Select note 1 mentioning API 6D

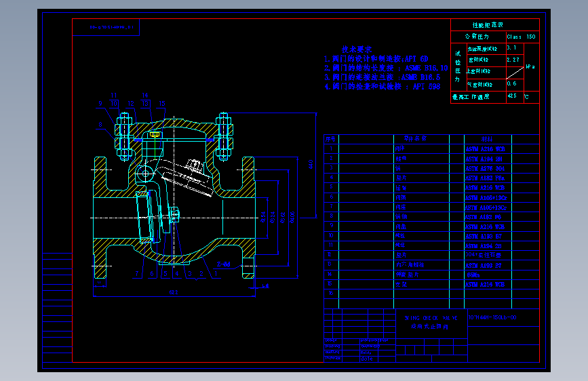pyautogui.click(x=376, y=59)
